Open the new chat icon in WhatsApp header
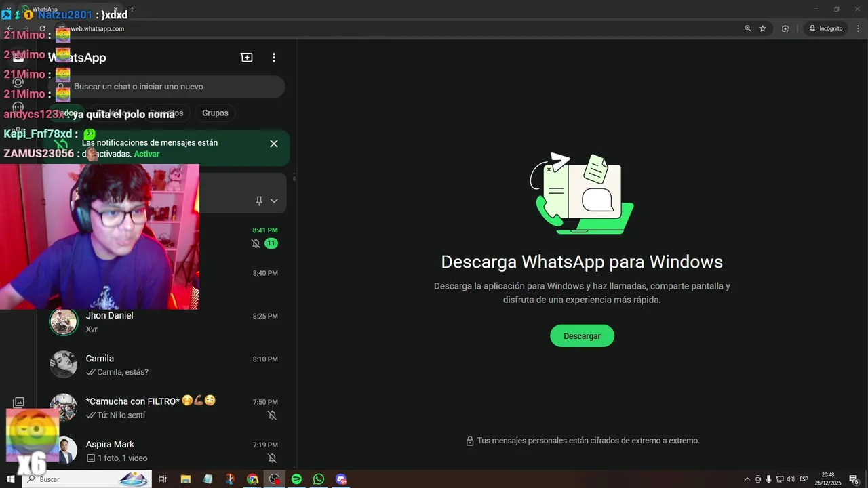868x488 pixels. 247,58
